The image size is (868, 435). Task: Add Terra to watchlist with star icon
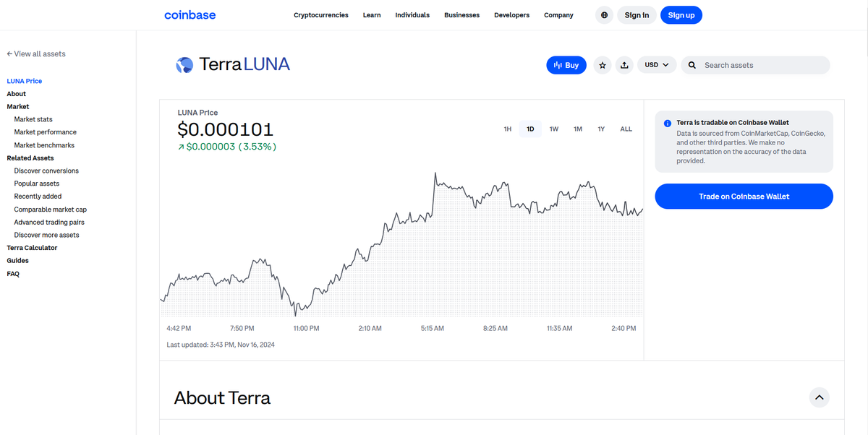pyautogui.click(x=603, y=65)
